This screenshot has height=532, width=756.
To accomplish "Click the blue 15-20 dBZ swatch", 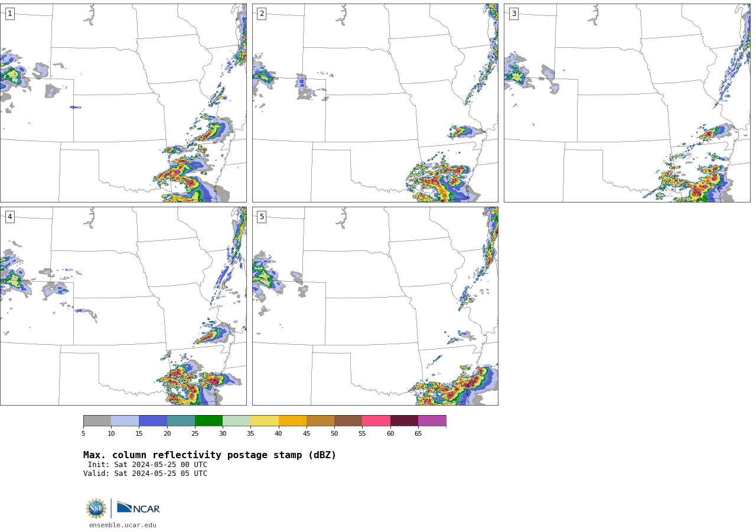I will (x=153, y=420).
